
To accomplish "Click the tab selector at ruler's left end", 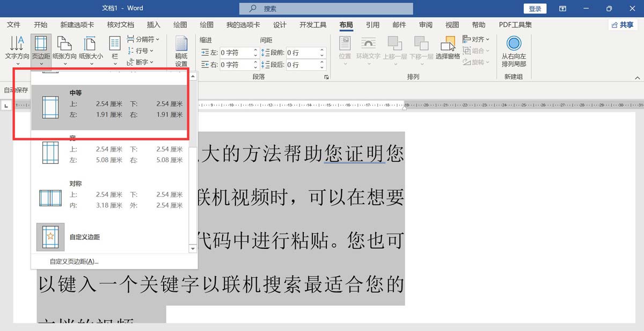I will pyautogui.click(x=6, y=105).
